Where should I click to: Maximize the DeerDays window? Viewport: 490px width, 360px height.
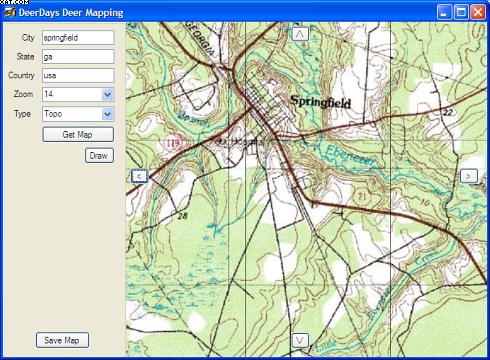[461, 12]
